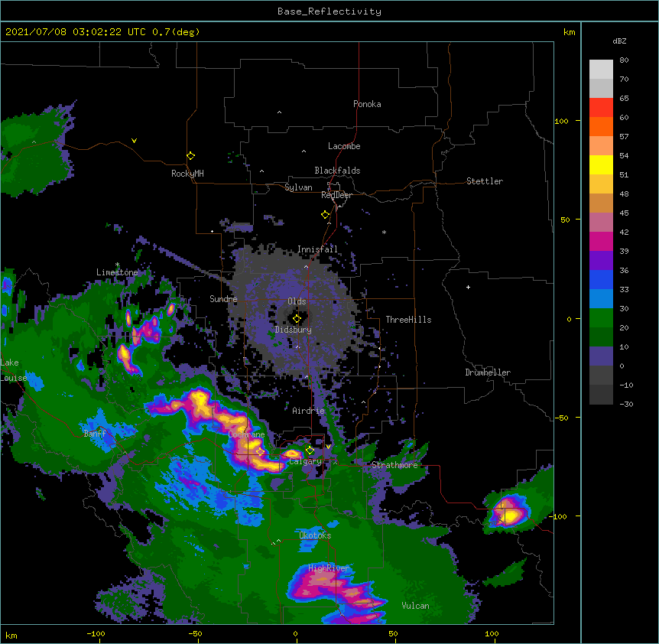This screenshot has width=659, height=644.
Task: Click the Airdrie city label
Action: [x=308, y=411]
